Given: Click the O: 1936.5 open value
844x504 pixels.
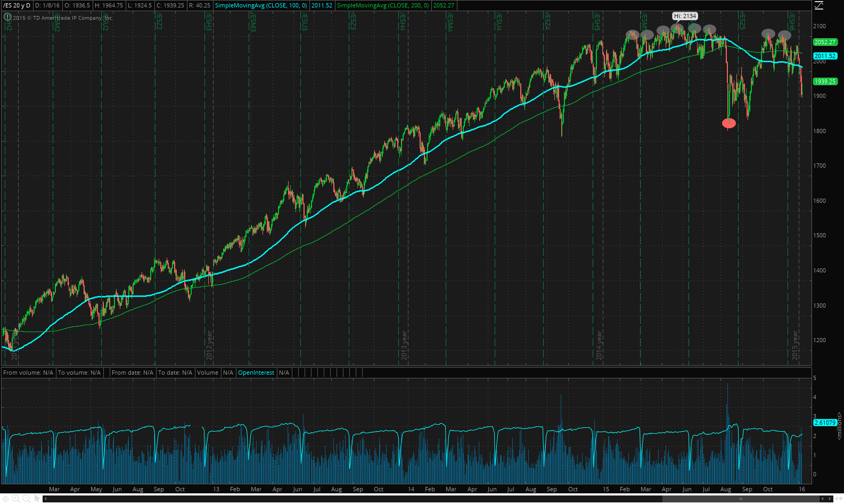Looking at the screenshot, I should [x=78, y=5].
